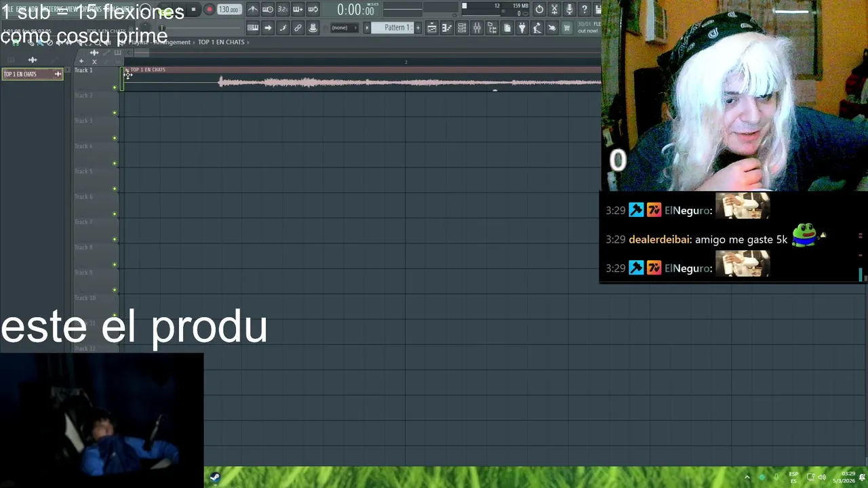Image resolution: width=868 pixels, height=488 pixels.
Task: Click the touch controller hand icon
Action: pos(552,28)
